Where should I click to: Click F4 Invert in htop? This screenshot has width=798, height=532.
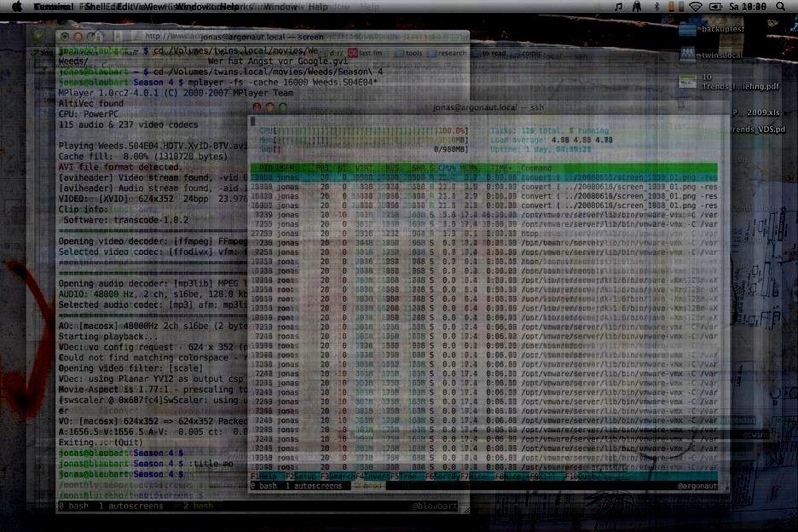[372, 477]
